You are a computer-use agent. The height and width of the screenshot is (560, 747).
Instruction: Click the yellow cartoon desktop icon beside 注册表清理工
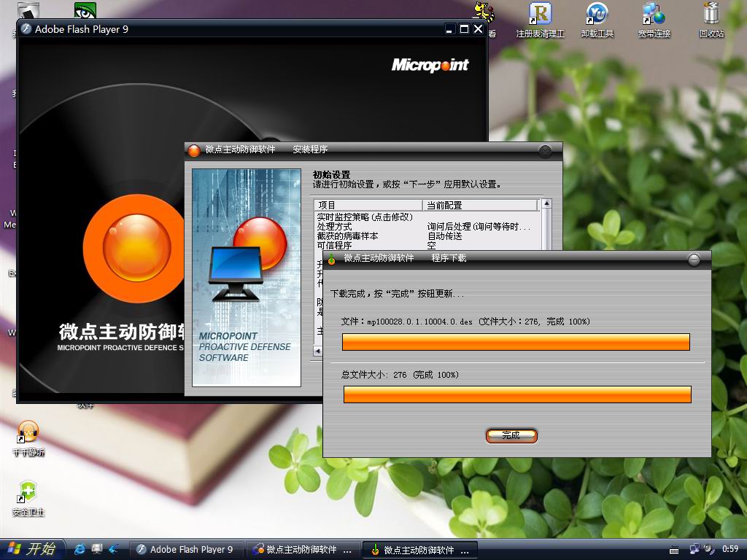click(x=484, y=13)
